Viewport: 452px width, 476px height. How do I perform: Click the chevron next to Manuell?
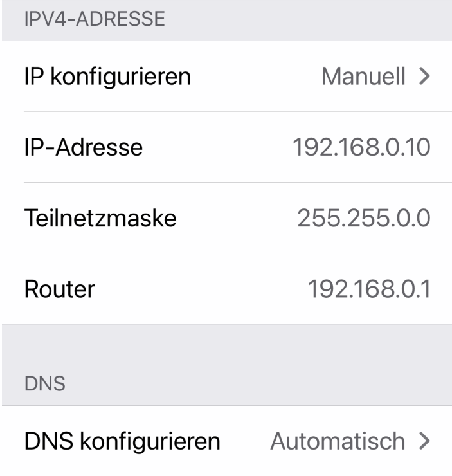(x=423, y=77)
